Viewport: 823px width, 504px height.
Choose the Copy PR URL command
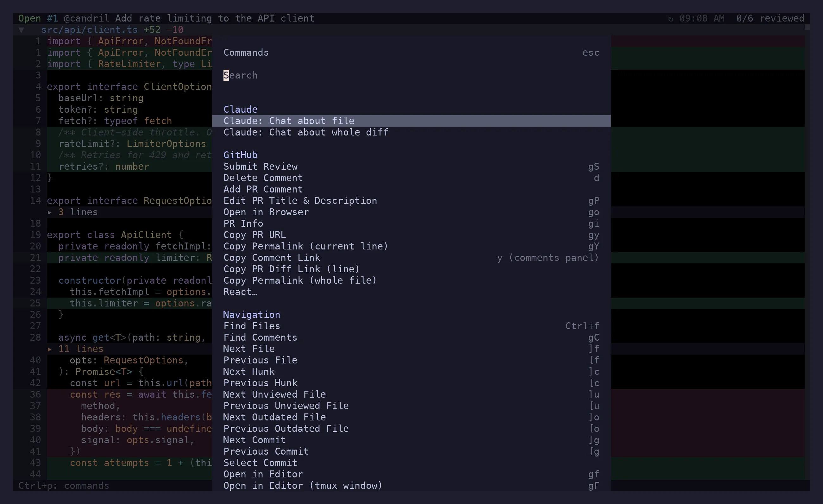click(411, 235)
